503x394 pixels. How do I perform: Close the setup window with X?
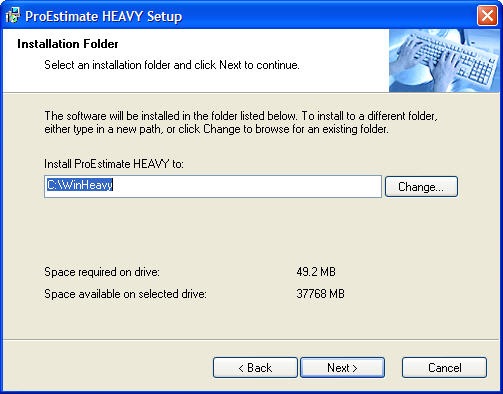tap(487, 16)
